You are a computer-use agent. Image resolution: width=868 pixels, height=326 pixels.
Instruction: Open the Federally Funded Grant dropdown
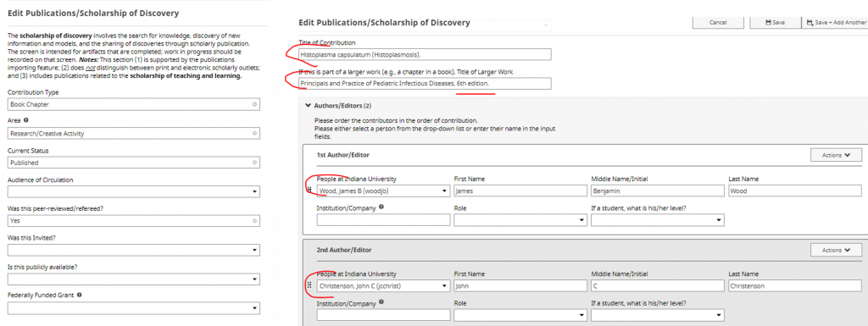point(133,308)
